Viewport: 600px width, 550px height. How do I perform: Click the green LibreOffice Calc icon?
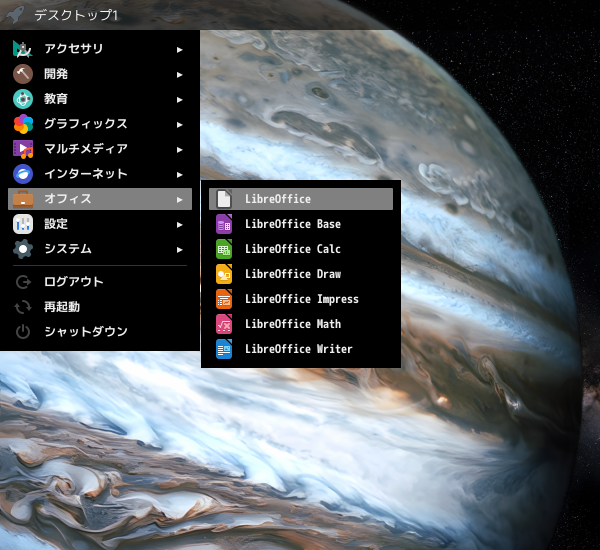(x=224, y=249)
